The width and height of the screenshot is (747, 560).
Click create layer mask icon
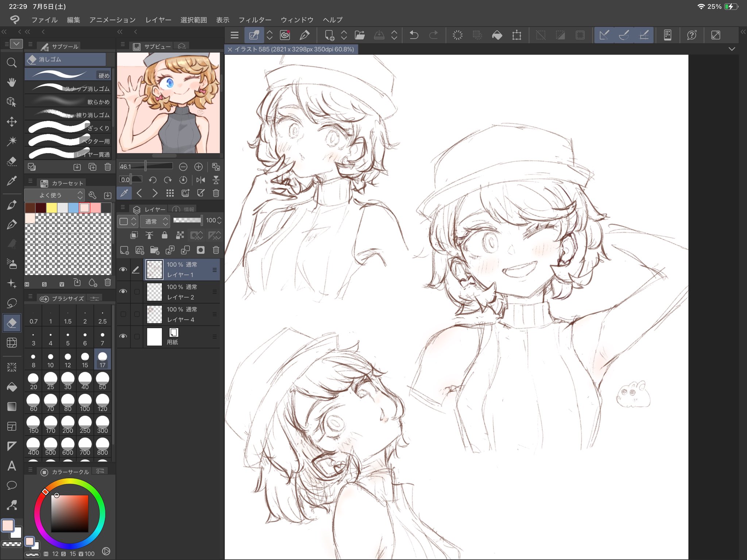[201, 250]
